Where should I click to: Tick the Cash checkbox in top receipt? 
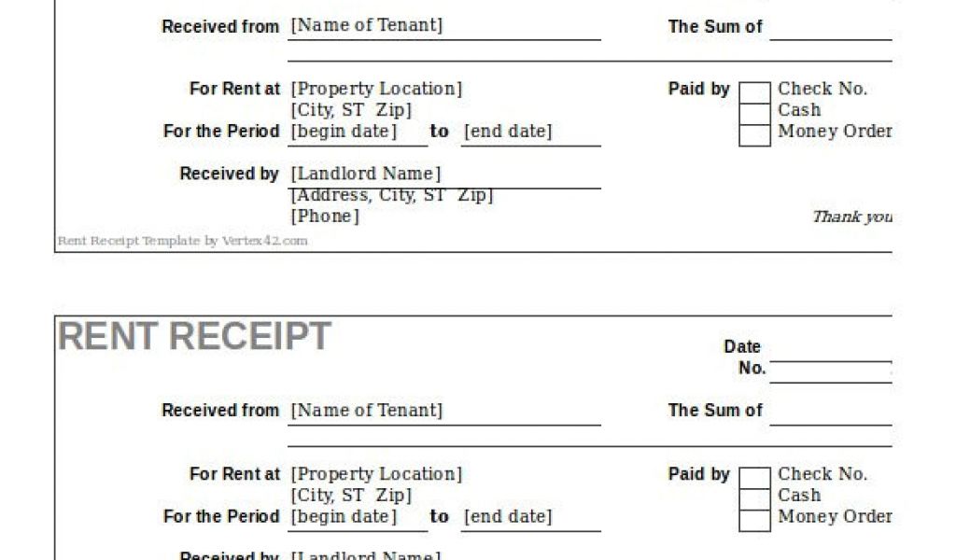point(754,114)
